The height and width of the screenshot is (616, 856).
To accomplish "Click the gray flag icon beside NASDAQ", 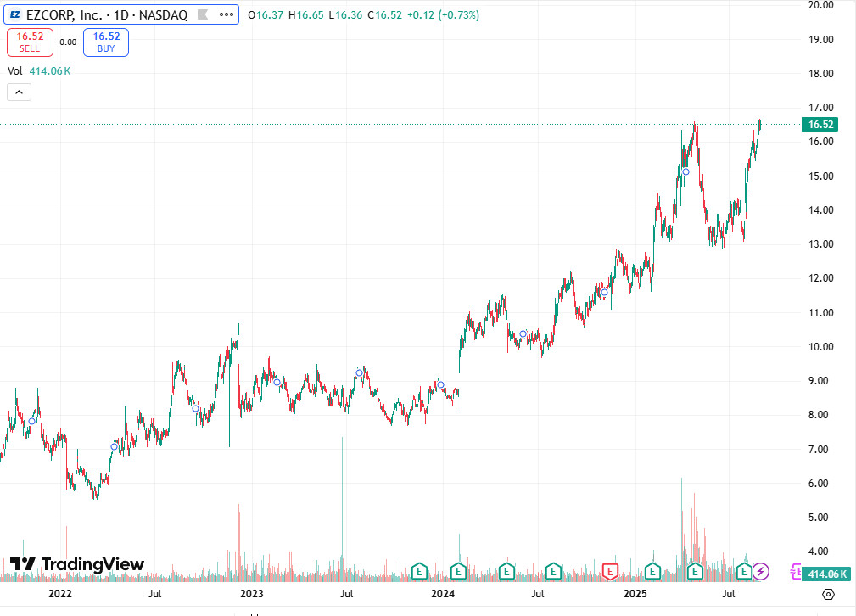I will [x=203, y=14].
